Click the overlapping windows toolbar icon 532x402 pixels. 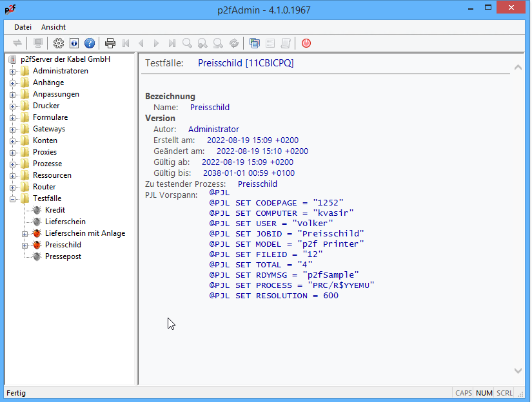click(255, 43)
